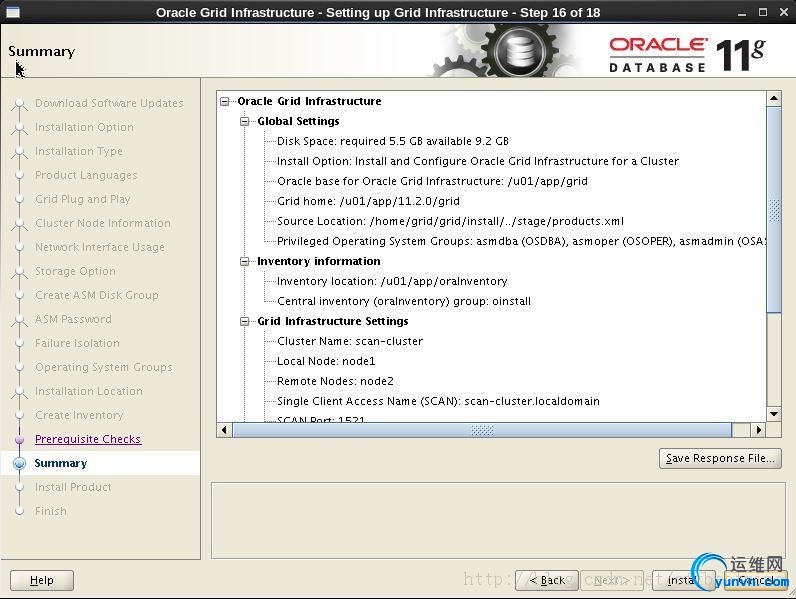This screenshot has height=599, width=796.
Task: Select the Single Client Access Name row
Action: click(438, 402)
